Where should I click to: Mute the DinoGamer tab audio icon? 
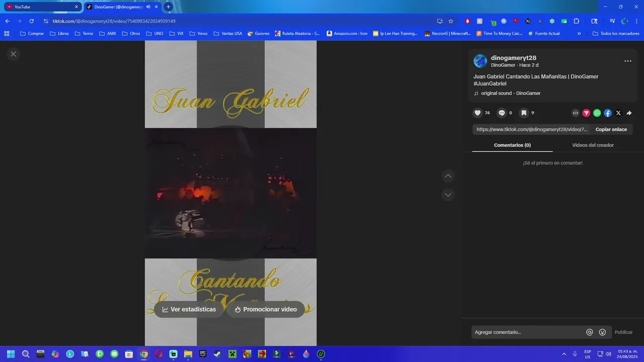(x=148, y=7)
